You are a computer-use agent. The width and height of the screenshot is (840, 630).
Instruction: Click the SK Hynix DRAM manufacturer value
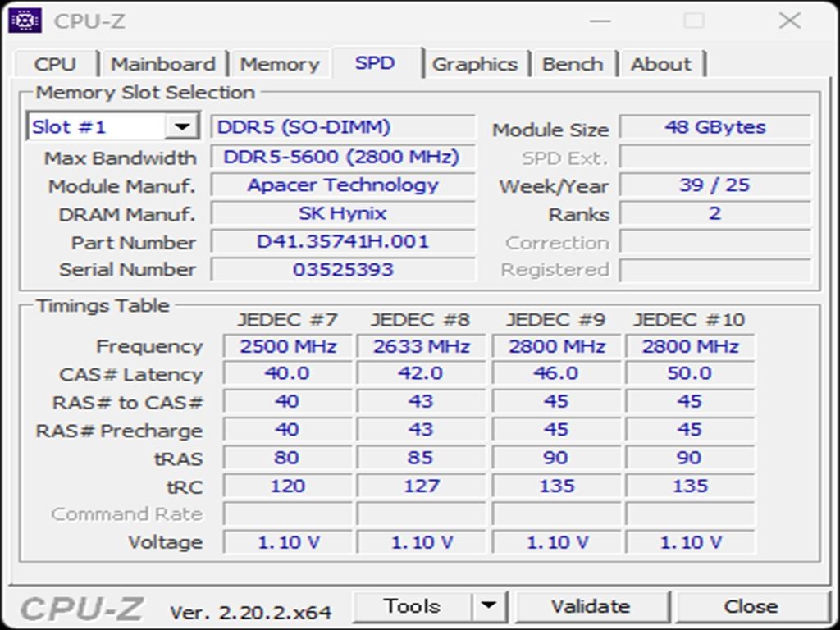coord(343,213)
